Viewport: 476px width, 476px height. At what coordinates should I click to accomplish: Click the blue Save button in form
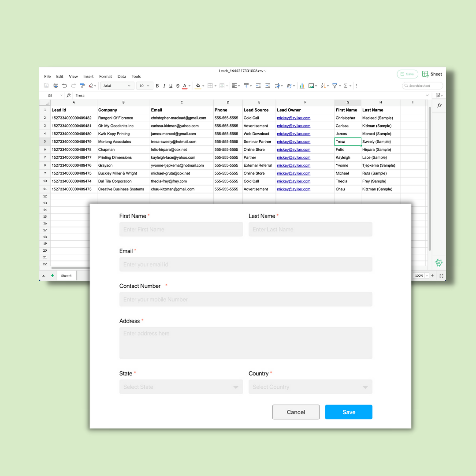[x=349, y=412]
